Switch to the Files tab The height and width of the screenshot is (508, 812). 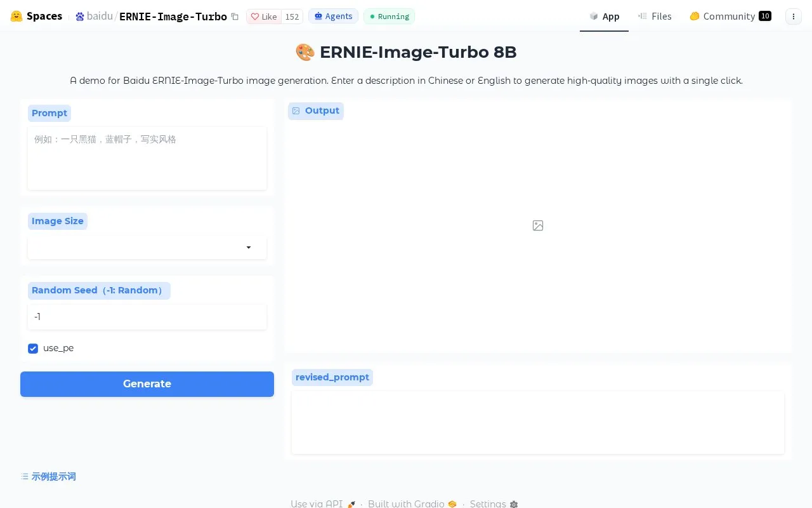tap(655, 17)
